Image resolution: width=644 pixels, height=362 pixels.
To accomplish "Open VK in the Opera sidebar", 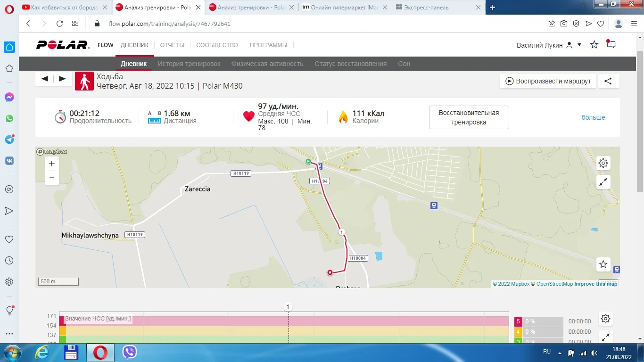I will point(9,161).
